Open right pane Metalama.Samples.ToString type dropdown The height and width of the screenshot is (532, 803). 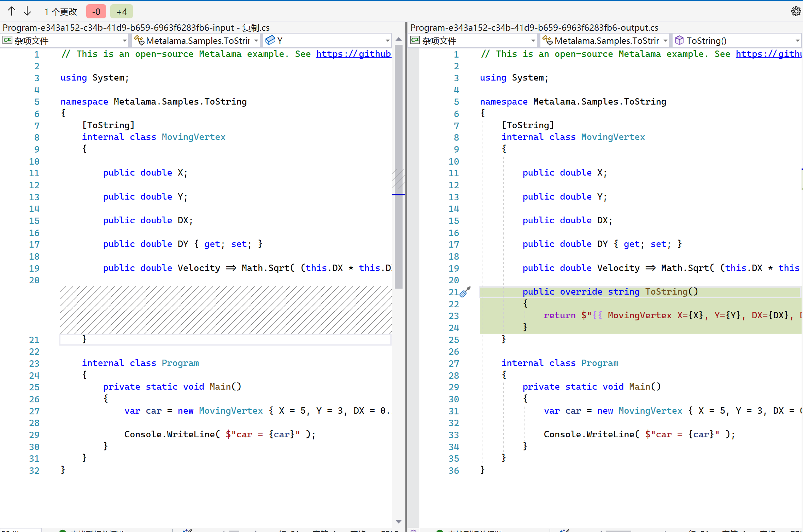pos(605,41)
